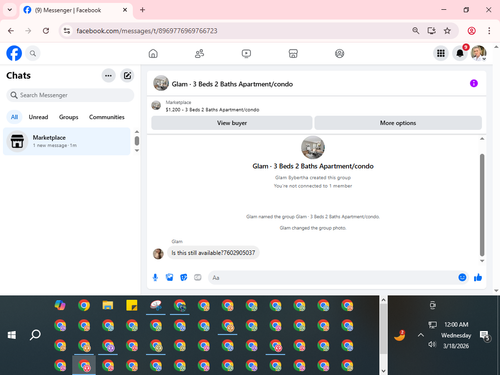
Task: Click the More options button
Action: (398, 123)
